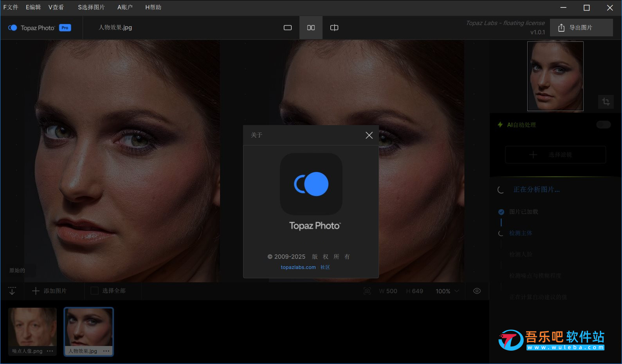Select side-by-side comparison view
The image size is (622, 364).
click(x=311, y=28)
